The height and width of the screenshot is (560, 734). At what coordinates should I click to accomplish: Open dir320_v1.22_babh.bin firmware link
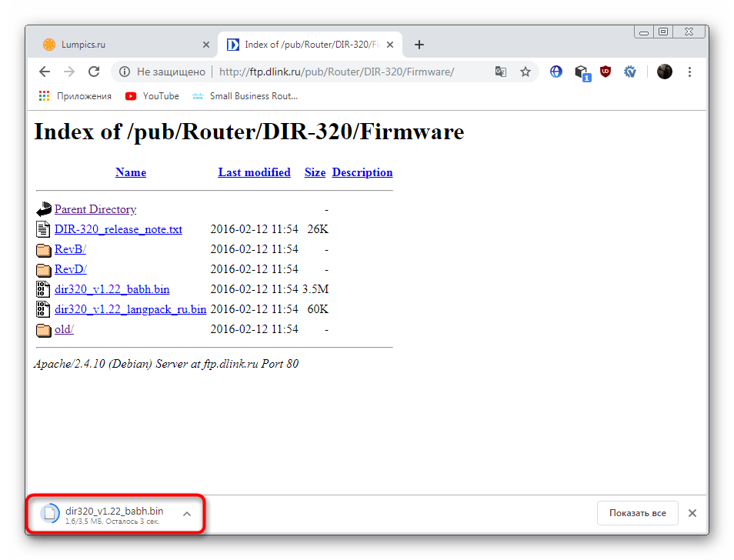(x=112, y=289)
